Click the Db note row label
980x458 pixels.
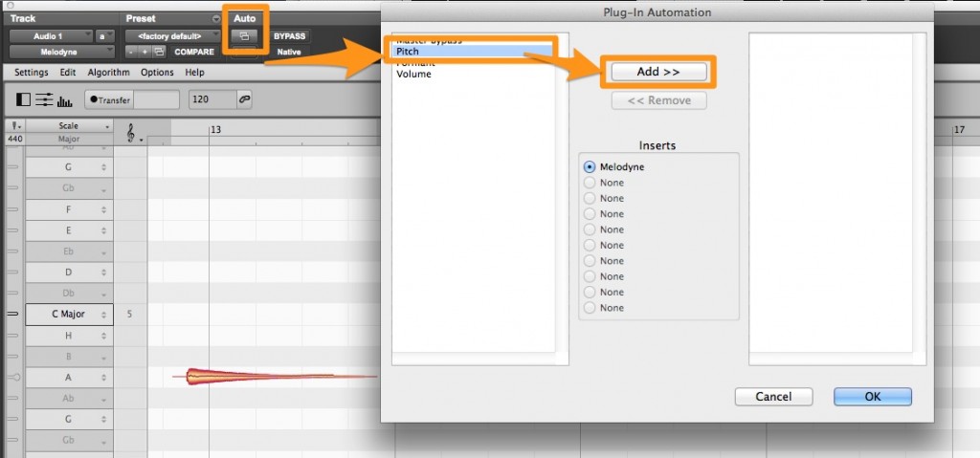(x=69, y=293)
